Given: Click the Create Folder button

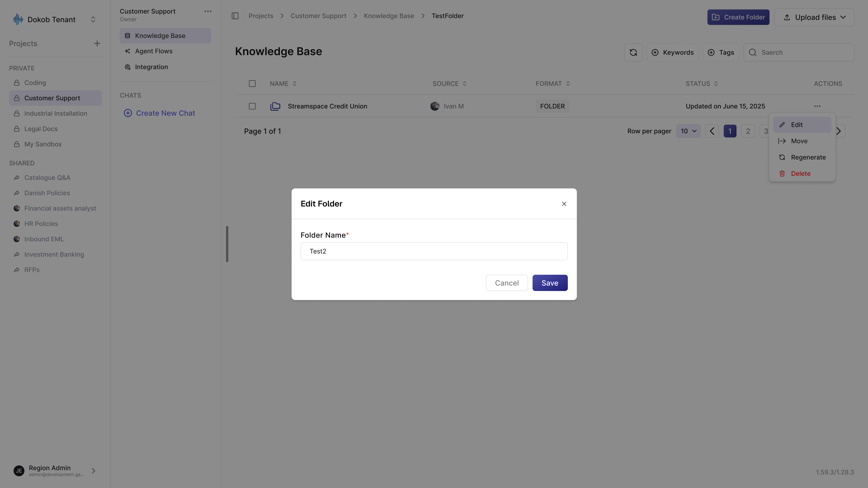Looking at the screenshot, I should pyautogui.click(x=738, y=17).
